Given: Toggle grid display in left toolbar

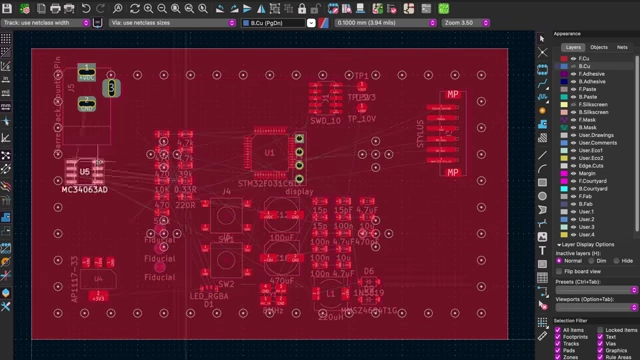Looking at the screenshot, I should click(x=6, y=38).
